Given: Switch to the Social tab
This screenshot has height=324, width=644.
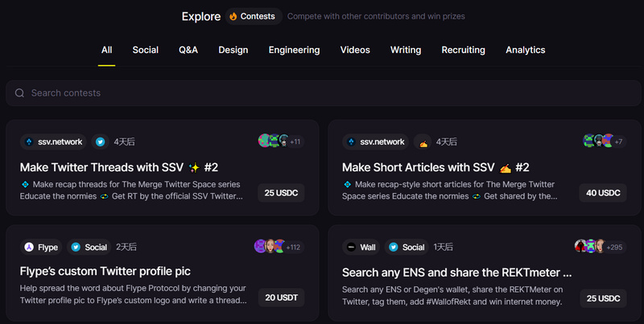Looking at the screenshot, I should [145, 50].
